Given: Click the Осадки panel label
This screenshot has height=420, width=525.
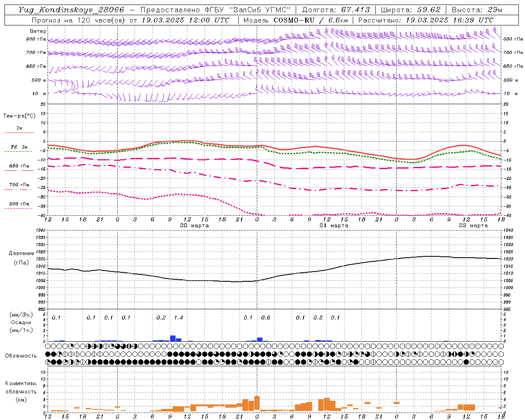Looking at the screenshot, I should tap(21, 322).
